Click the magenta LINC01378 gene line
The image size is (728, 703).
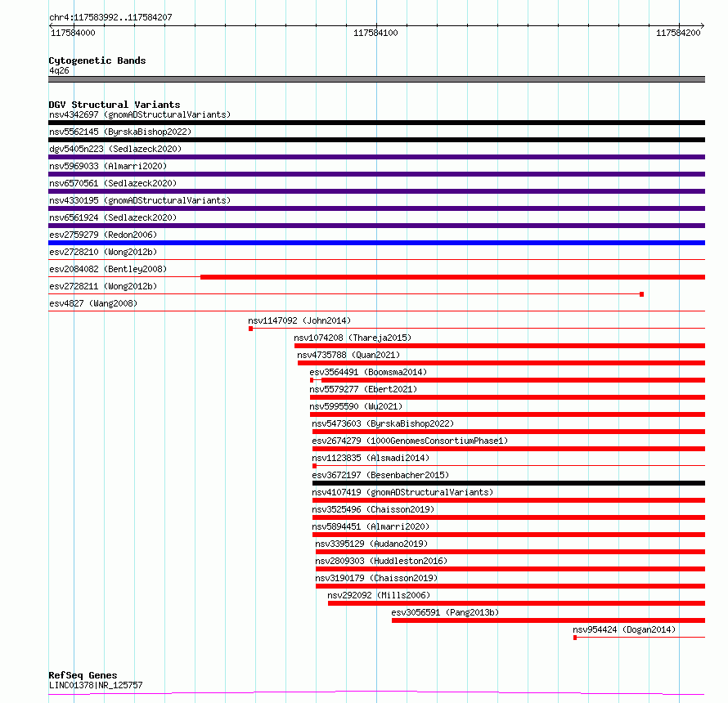point(376,693)
